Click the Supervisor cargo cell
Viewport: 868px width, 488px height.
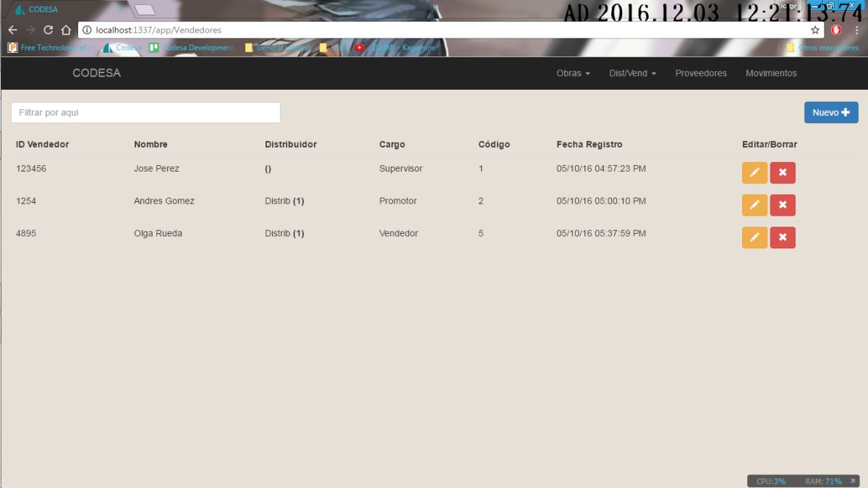(x=401, y=168)
